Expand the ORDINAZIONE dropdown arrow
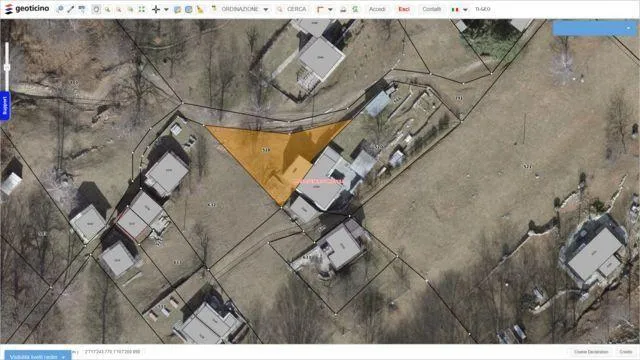The width and height of the screenshot is (640, 360). 266,9
